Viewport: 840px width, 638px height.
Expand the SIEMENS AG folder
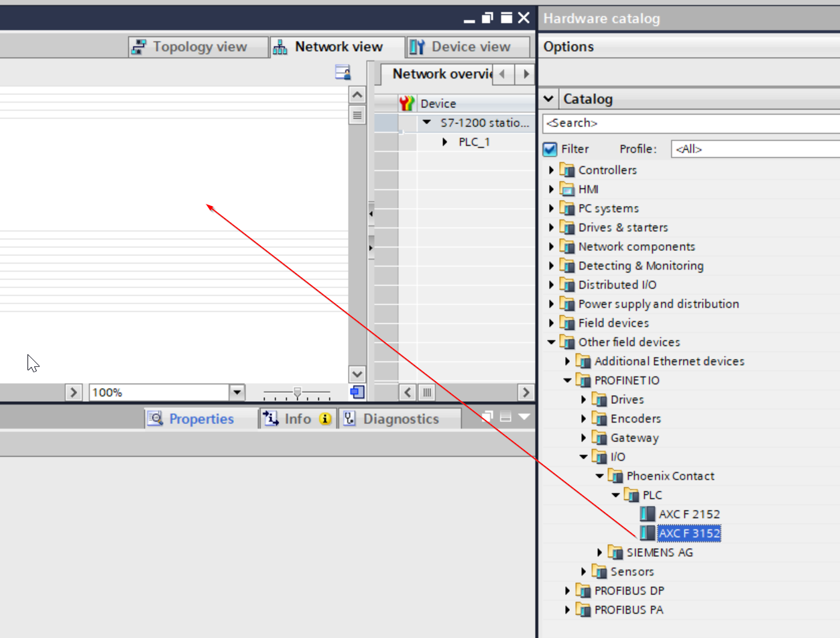tap(600, 552)
